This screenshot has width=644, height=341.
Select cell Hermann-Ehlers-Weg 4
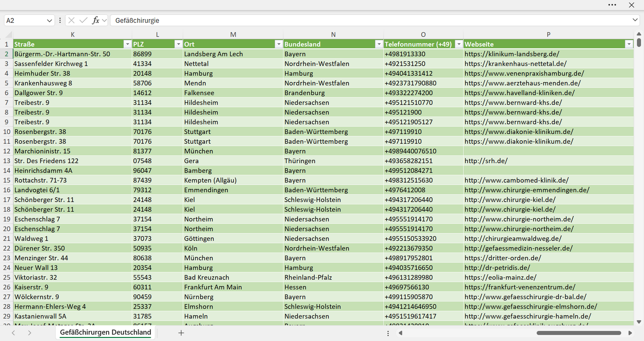(x=73, y=306)
